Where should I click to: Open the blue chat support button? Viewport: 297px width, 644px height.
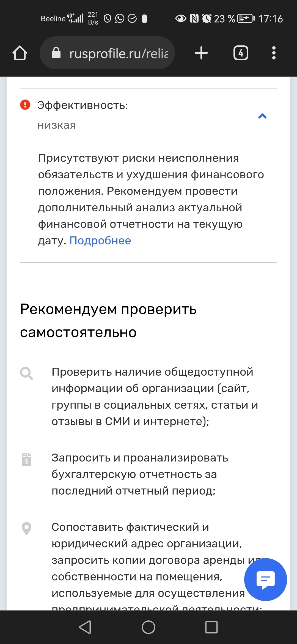[265, 579]
